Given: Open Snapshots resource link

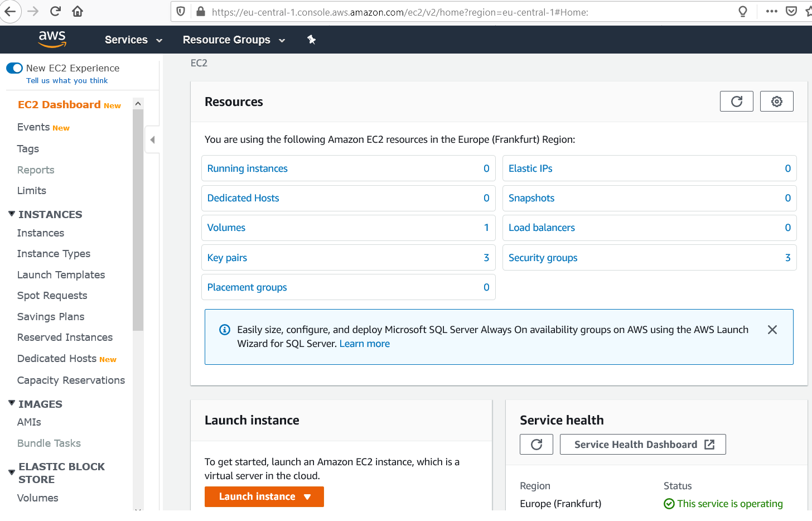Looking at the screenshot, I should click(x=531, y=198).
